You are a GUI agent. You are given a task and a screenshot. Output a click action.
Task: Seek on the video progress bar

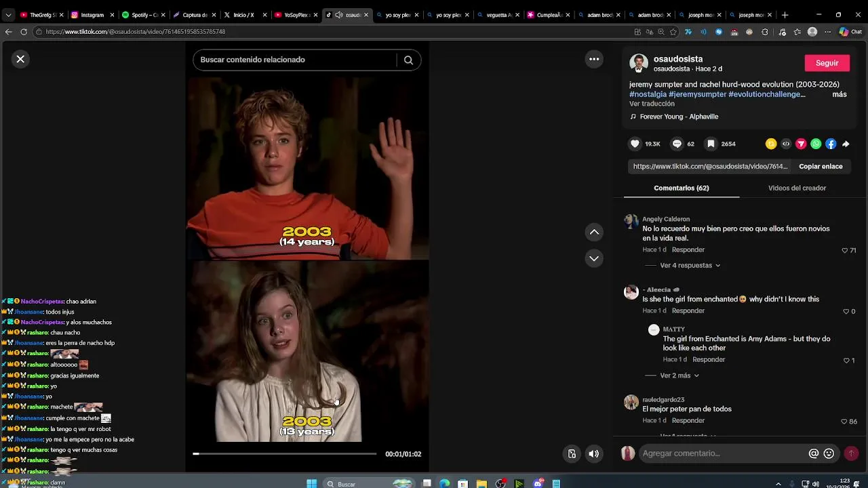pos(285,454)
